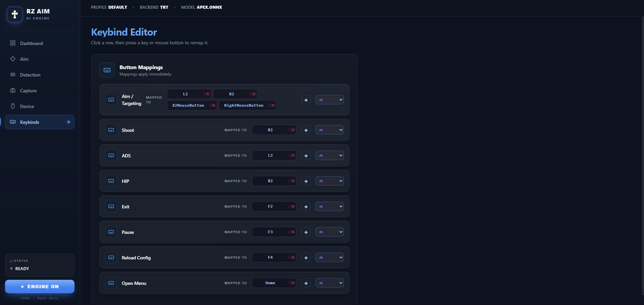Click the keyboard icon in Shoot row
The image size is (644, 305).
(x=111, y=130)
